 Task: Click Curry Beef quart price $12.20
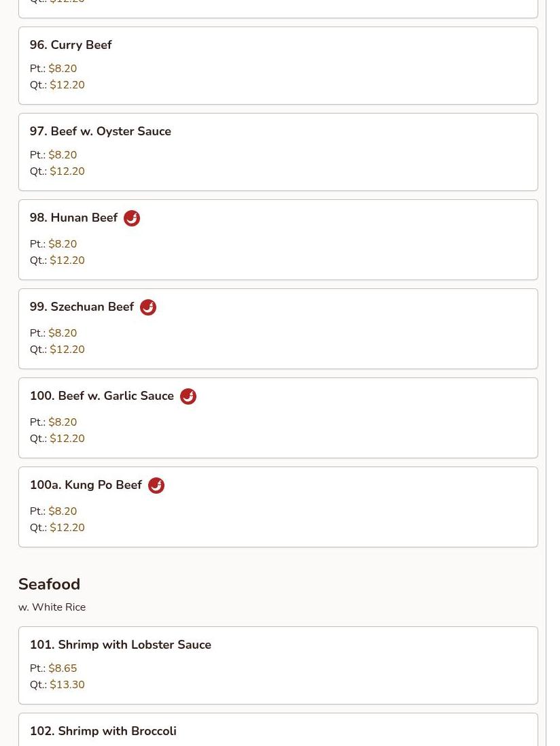tap(67, 85)
